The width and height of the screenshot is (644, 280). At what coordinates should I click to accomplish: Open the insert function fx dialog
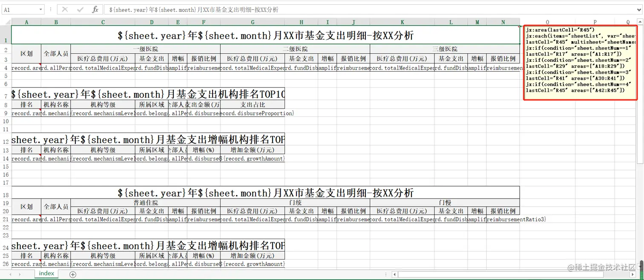click(x=95, y=9)
